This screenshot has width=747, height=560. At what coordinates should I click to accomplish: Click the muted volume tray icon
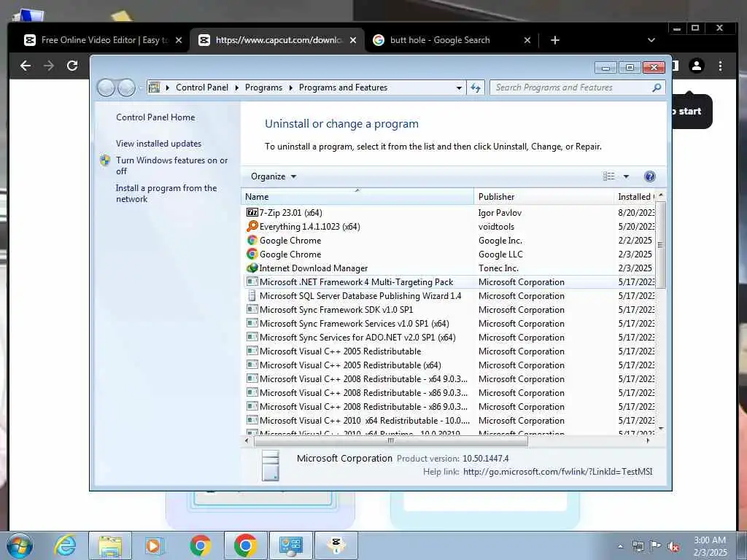(x=673, y=547)
